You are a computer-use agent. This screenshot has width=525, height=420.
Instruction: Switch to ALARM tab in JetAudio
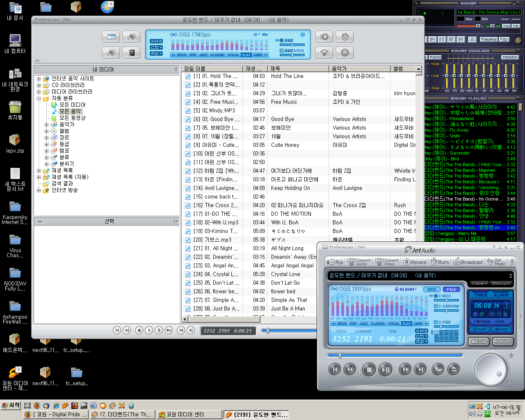tap(501, 295)
